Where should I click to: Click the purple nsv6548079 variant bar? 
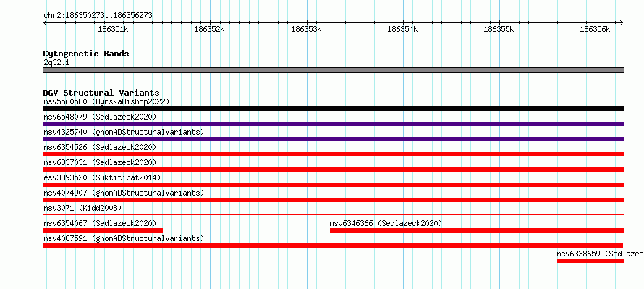click(333, 124)
